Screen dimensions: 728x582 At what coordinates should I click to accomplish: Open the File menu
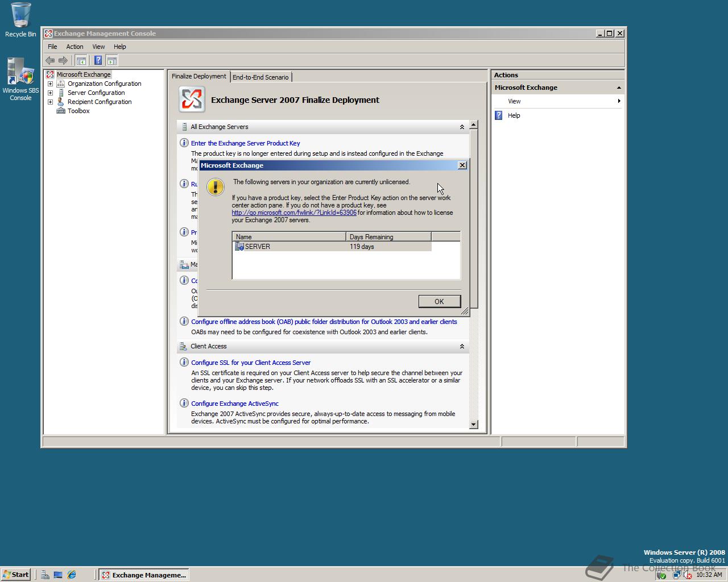pyautogui.click(x=52, y=47)
